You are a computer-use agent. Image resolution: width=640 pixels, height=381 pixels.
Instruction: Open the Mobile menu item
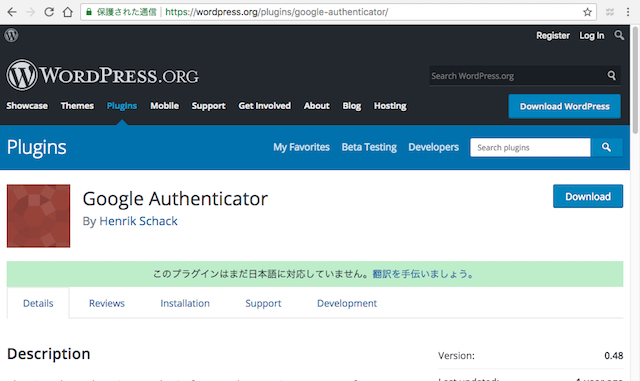tap(164, 106)
